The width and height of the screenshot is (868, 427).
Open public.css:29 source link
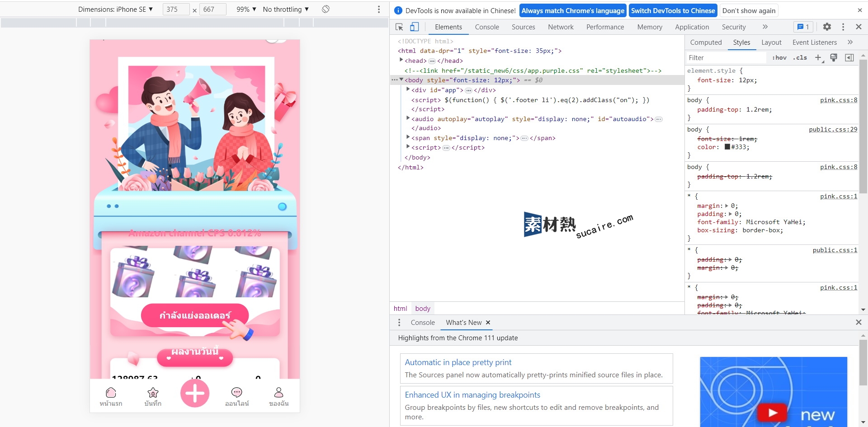833,129
